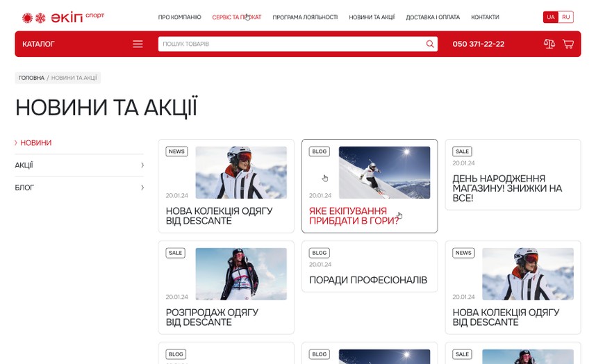Click BLOG tag on Поради професіоналів card
This screenshot has width=596, height=364.
click(320, 253)
